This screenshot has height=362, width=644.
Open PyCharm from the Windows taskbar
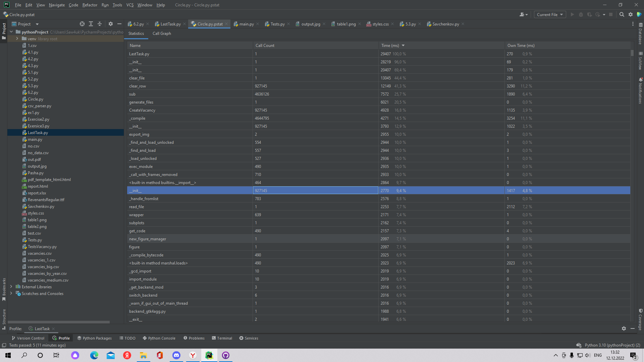[209, 355]
